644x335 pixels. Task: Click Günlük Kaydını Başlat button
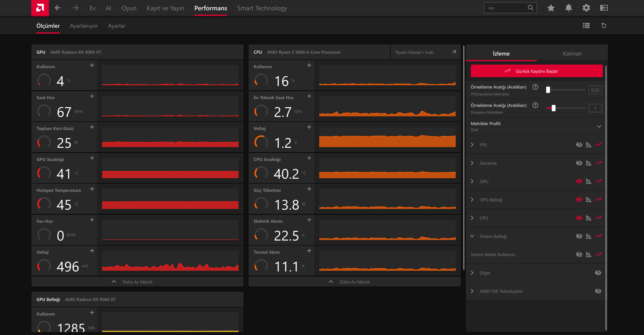pos(536,71)
